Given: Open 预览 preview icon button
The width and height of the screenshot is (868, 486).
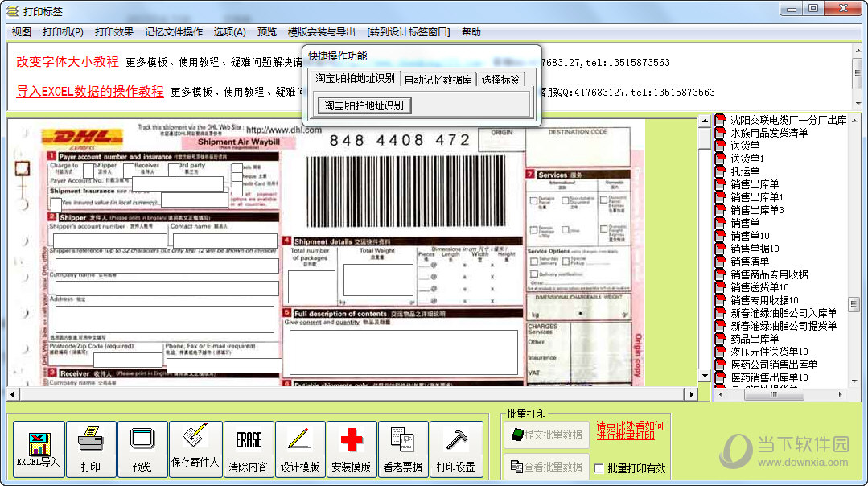Looking at the screenshot, I should pos(142,449).
